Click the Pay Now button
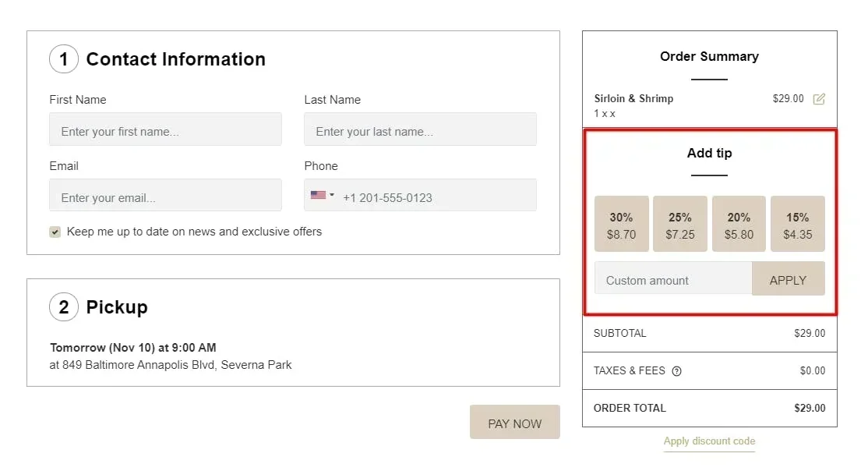The width and height of the screenshot is (868, 471). click(x=515, y=422)
